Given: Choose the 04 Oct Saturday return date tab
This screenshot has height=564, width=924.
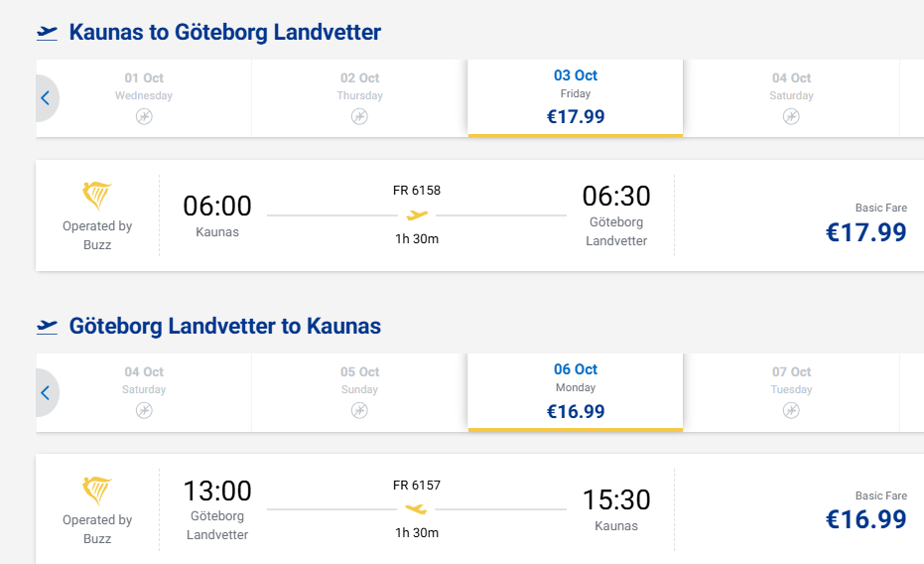Looking at the screenshot, I should tap(144, 392).
